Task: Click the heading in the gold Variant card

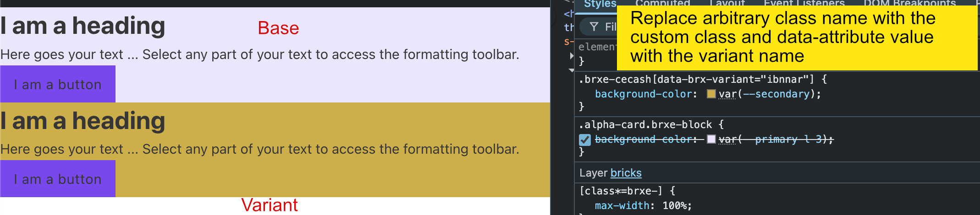Action: pos(83,121)
